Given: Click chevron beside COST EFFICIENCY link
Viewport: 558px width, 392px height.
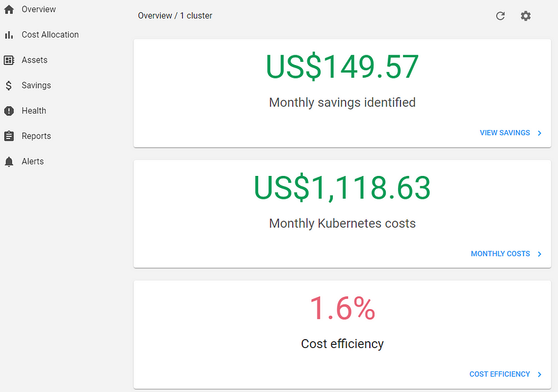Looking at the screenshot, I should pos(540,375).
